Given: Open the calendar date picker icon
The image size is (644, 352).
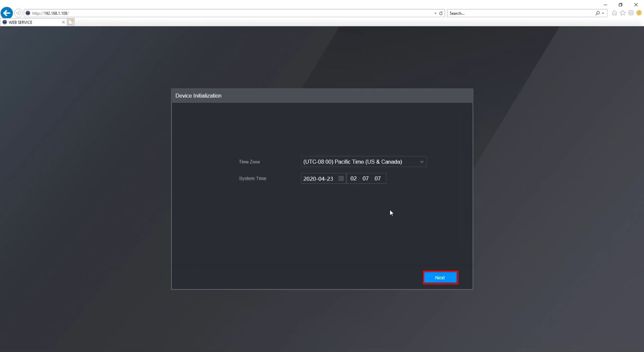Looking at the screenshot, I should 341,178.
